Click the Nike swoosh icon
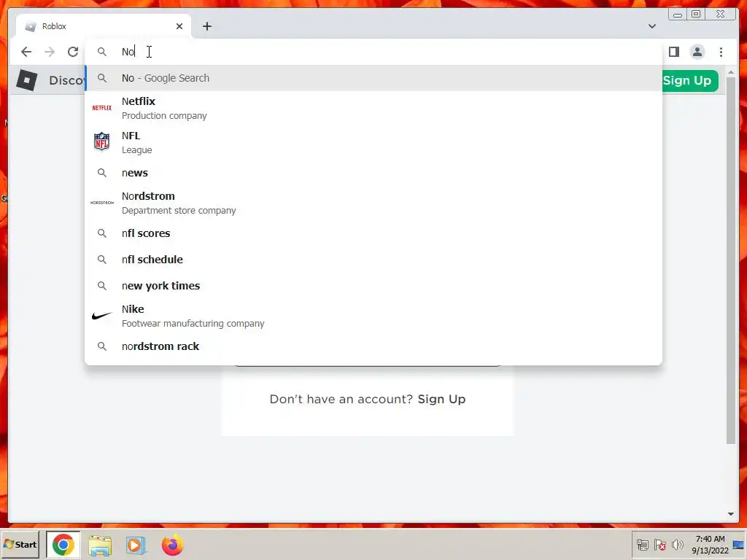The width and height of the screenshot is (747, 560). coord(101,316)
